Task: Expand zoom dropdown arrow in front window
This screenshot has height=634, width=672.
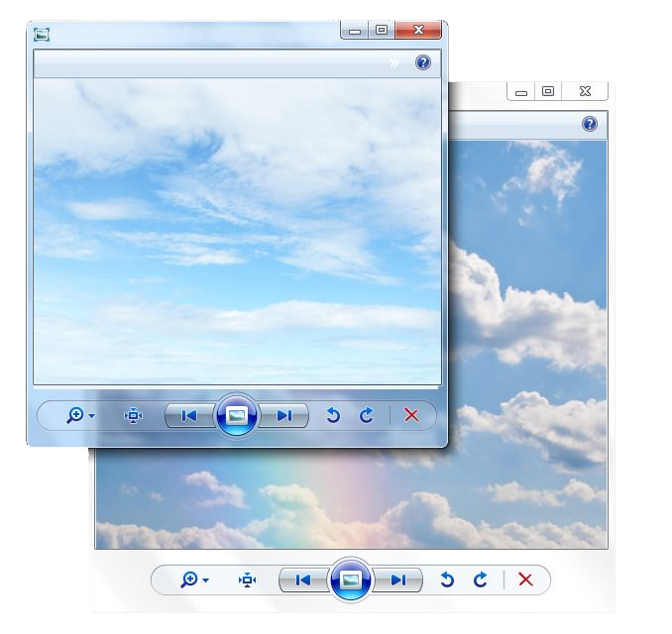Action: pos(92,415)
